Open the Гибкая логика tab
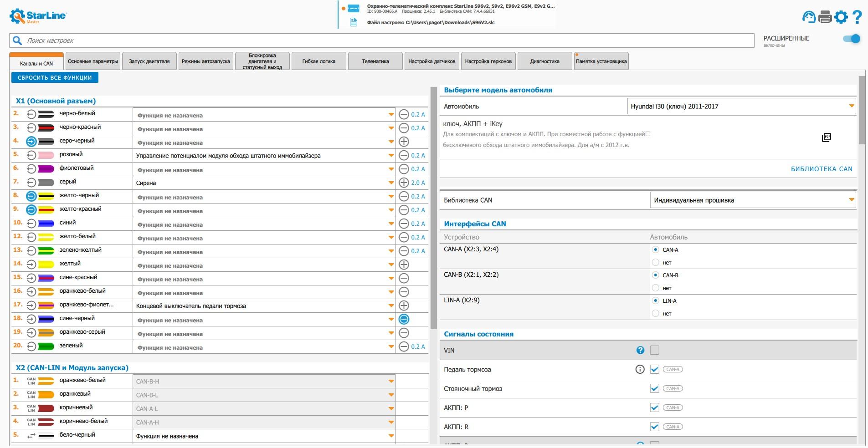The image size is (868, 448). pos(319,61)
